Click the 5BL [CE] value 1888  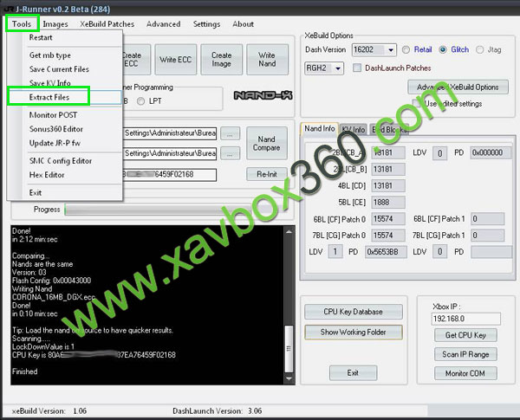click(388, 203)
